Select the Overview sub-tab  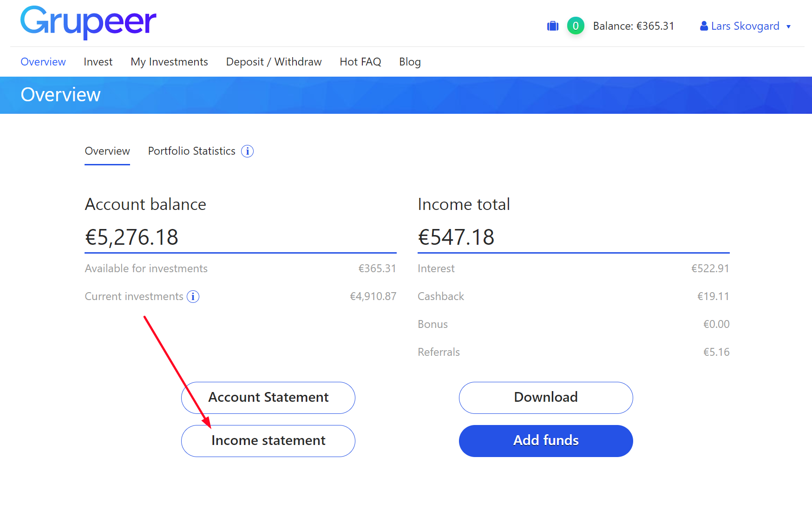[107, 151]
